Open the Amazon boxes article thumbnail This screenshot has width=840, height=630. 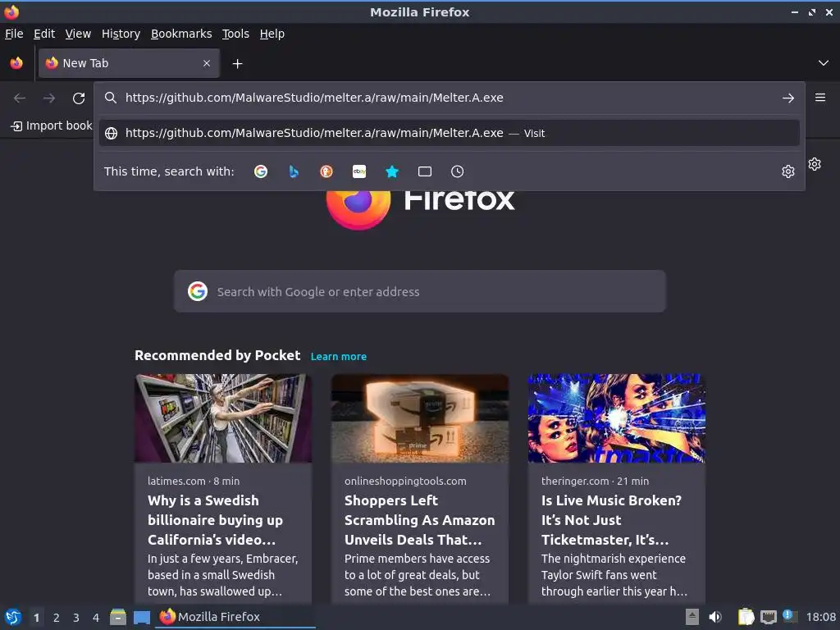pos(419,418)
